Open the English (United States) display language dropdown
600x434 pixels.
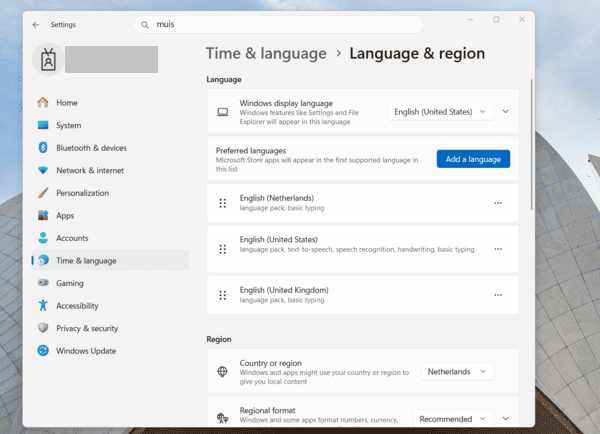[440, 112]
